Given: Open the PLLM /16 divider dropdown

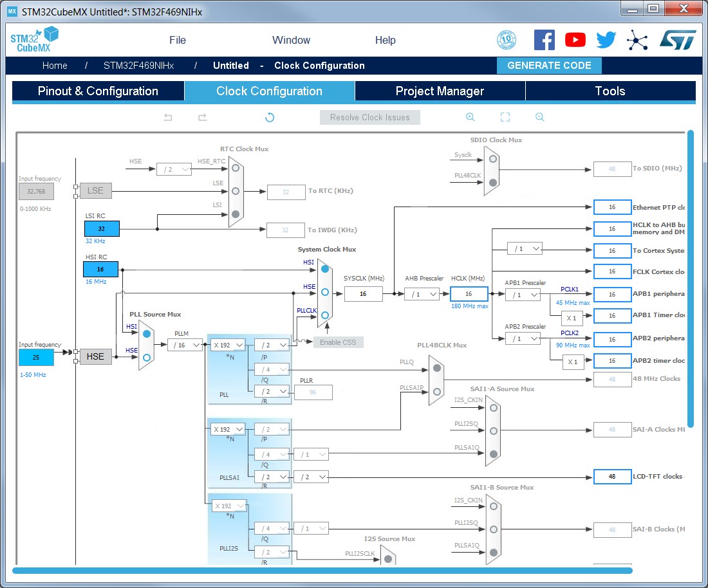Looking at the screenshot, I should pos(185,345).
